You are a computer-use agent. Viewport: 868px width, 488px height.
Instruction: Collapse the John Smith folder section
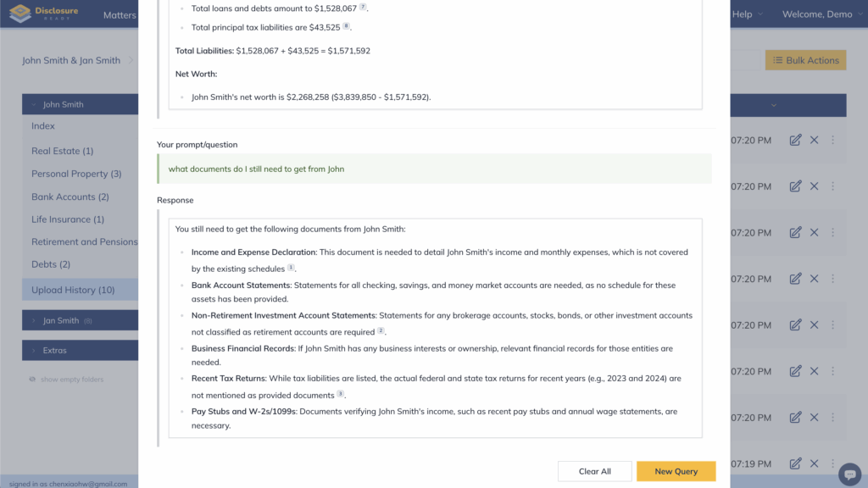63,104
